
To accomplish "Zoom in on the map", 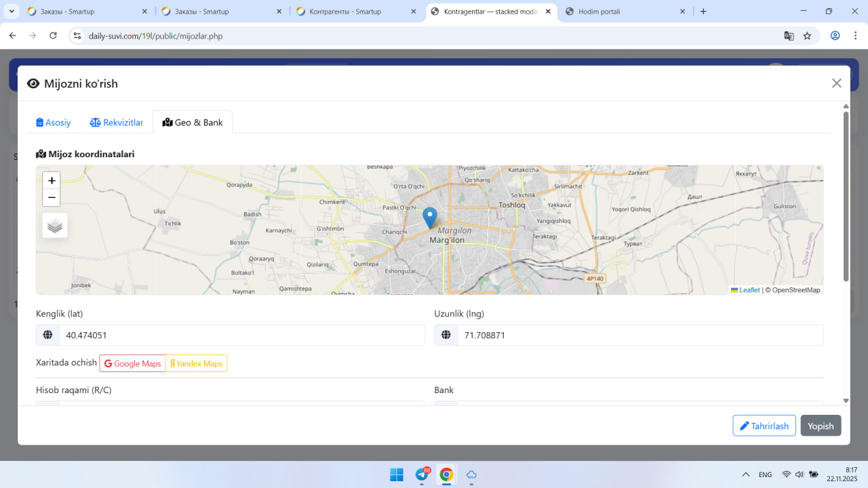I will pyautogui.click(x=52, y=180).
